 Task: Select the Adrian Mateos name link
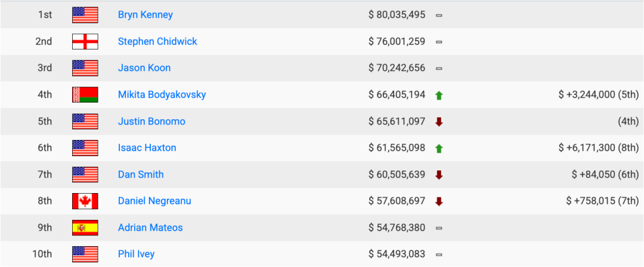point(150,228)
